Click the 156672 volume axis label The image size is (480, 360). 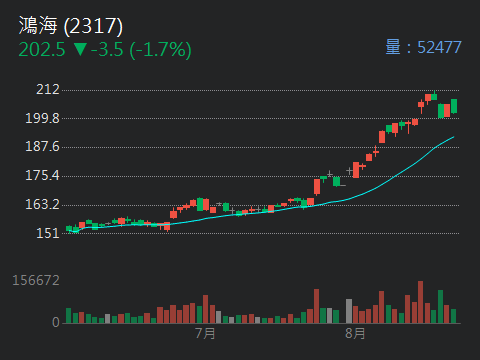36,280
